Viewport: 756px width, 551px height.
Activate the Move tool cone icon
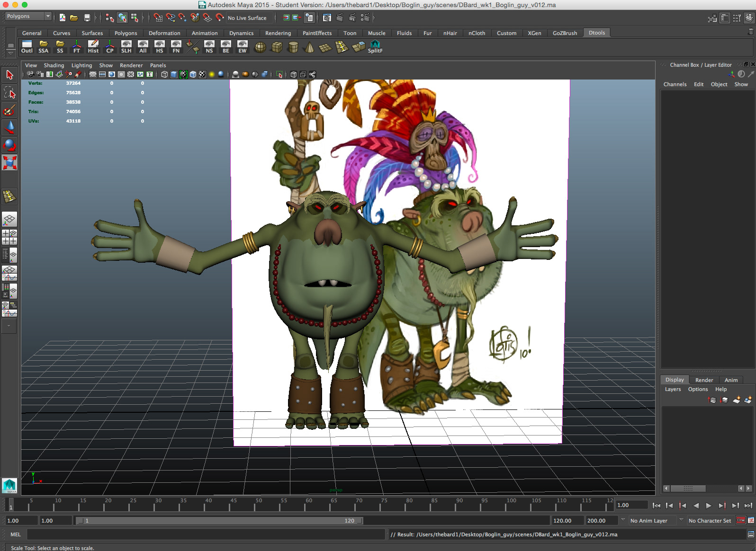(9, 127)
